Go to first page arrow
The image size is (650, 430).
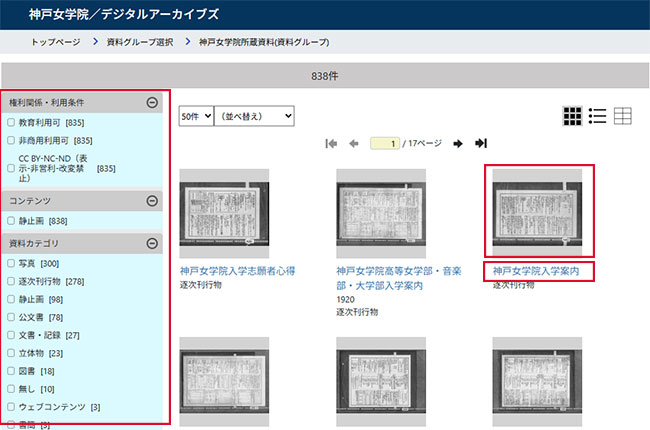tap(331, 143)
